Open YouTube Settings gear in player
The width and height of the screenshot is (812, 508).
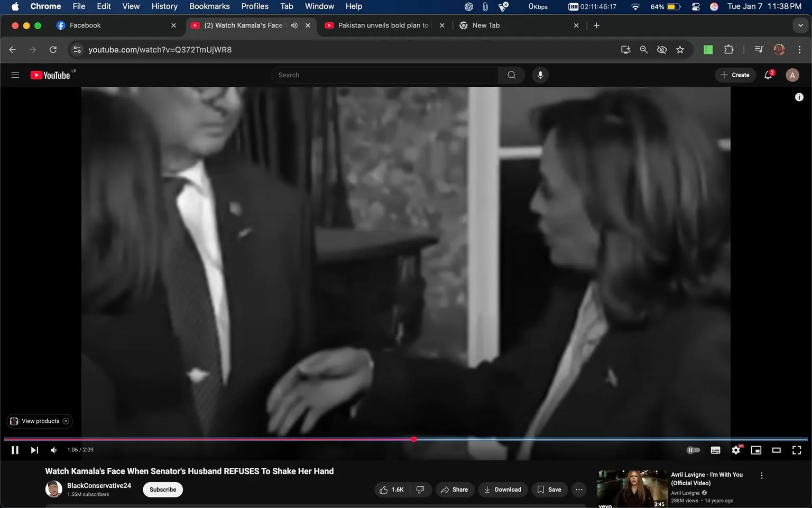click(x=736, y=450)
